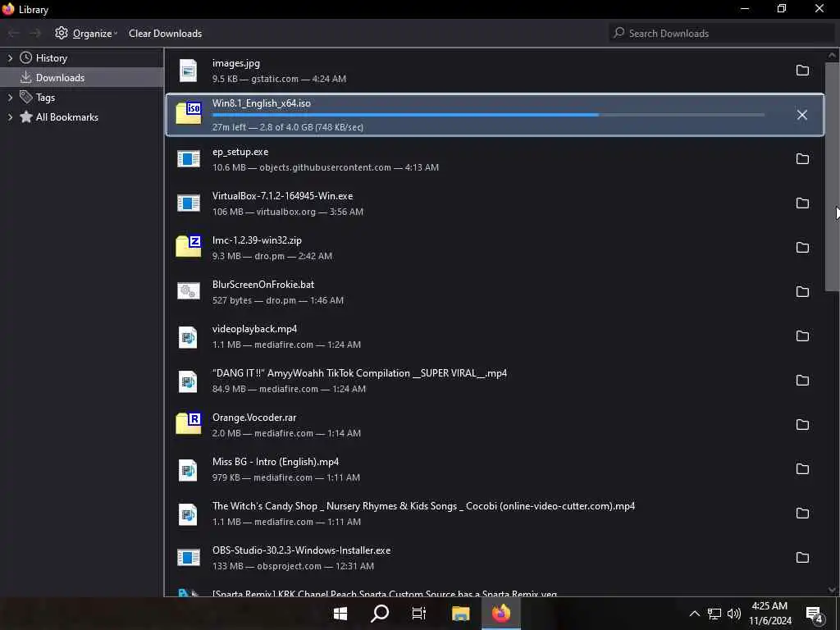The image size is (840, 630).
Task: Open the Windows Start menu
Action: coord(340,614)
